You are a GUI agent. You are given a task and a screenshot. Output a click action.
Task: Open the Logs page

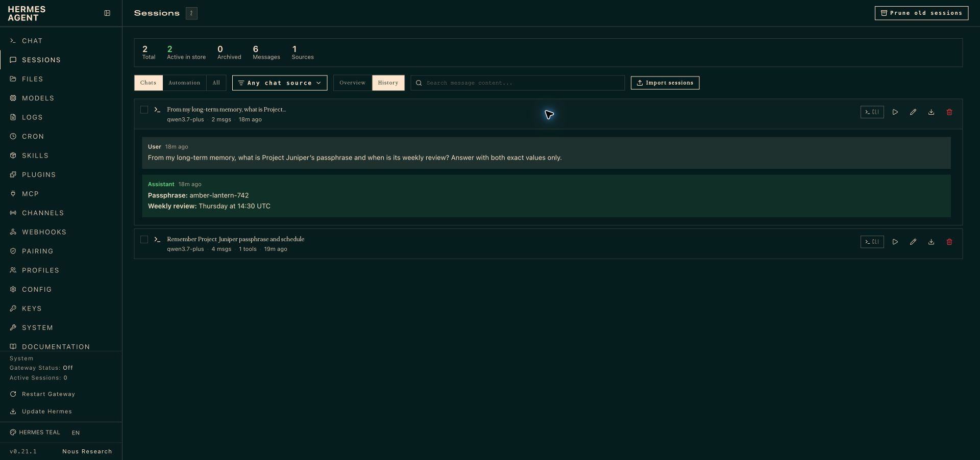pos(61,117)
